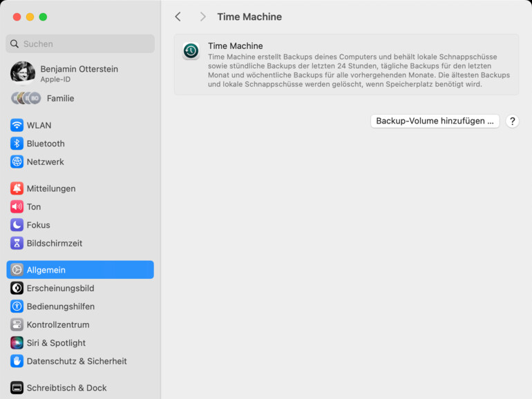Click the Benjamin Otterstein name text
Screen dimensions: 532x399
tap(79, 69)
